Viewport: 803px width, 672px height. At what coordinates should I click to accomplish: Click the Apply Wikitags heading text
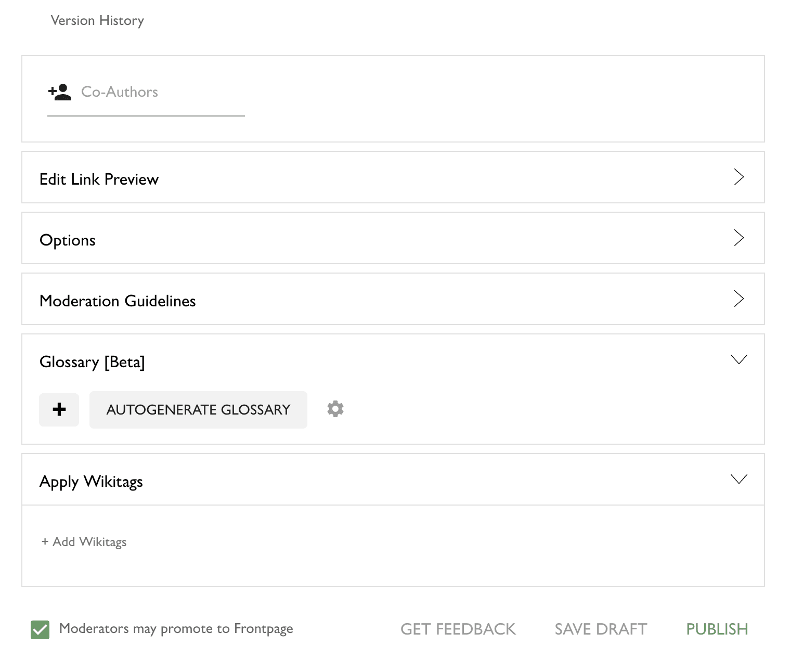point(91,482)
